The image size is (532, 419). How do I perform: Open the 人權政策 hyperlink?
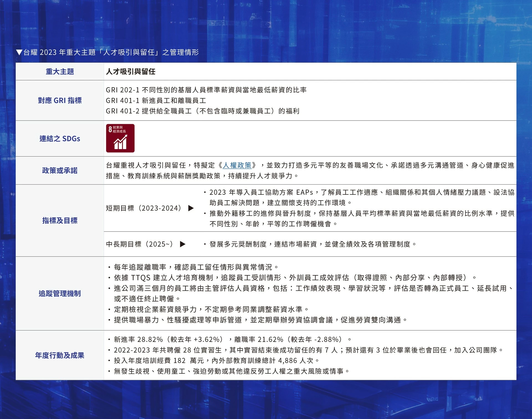(x=237, y=165)
